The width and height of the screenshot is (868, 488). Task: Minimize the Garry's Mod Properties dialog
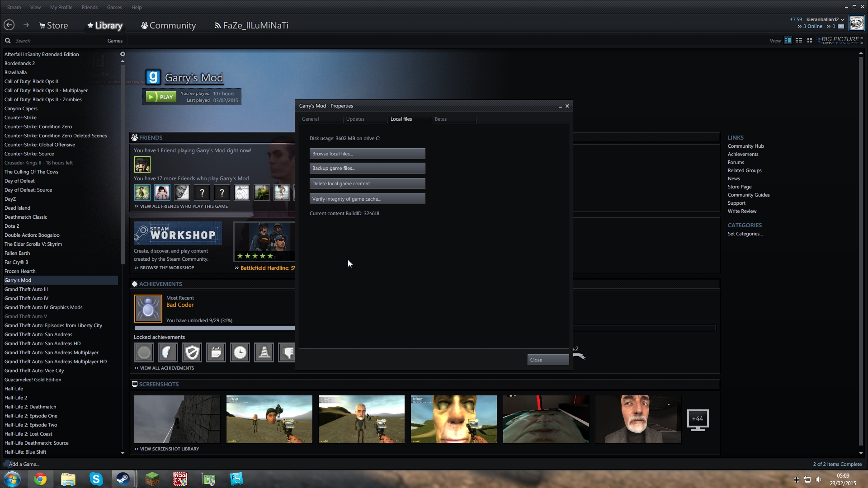[x=560, y=106]
